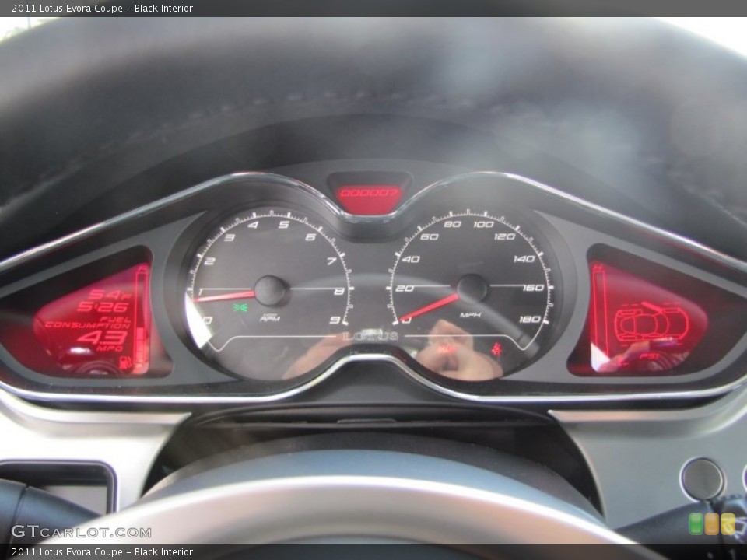
Task: Click the fuel pump icon
Action: (x=126, y=363)
